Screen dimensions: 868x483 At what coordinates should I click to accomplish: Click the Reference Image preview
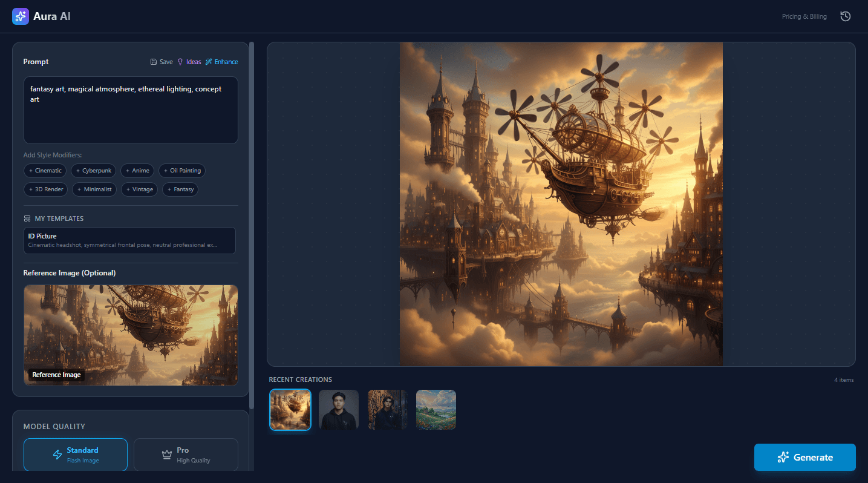point(131,335)
